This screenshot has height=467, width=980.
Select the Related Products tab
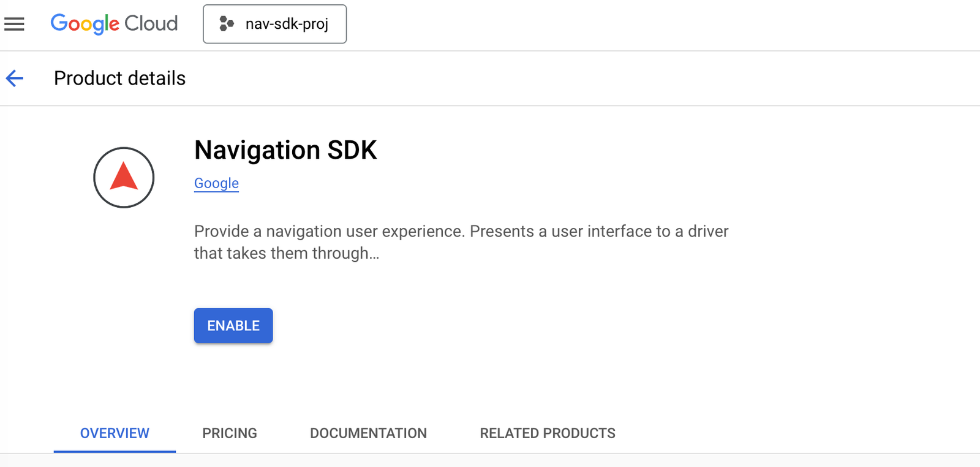pos(548,433)
